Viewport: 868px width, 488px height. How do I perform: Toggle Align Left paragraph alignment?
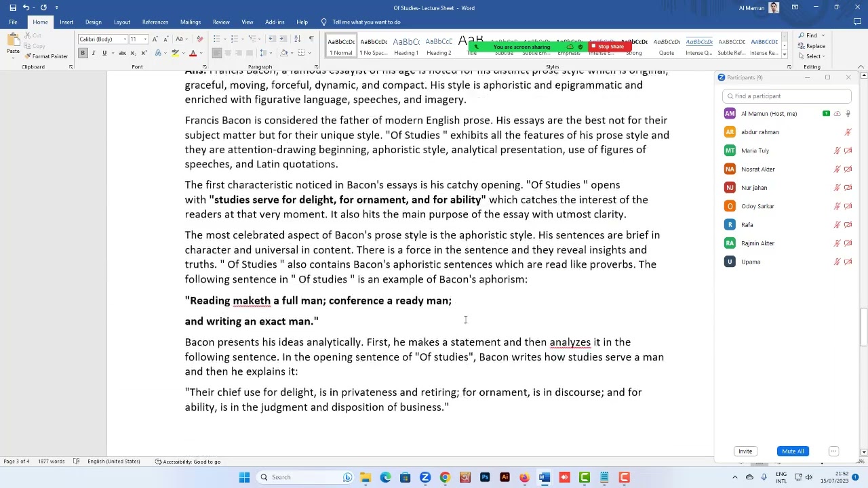click(217, 53)
